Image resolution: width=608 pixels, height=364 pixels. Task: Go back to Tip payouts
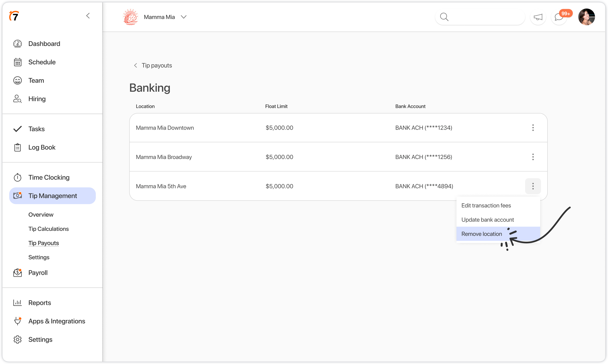(153, 66)
